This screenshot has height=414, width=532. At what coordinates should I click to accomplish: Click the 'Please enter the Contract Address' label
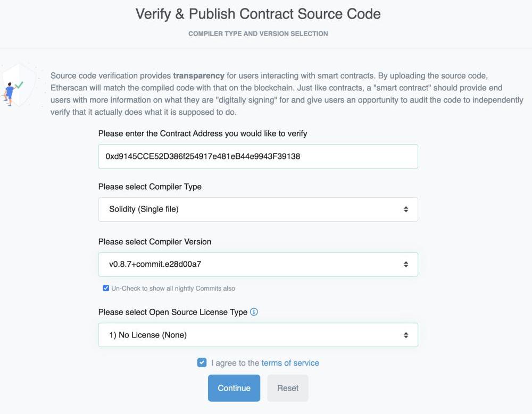(x=203, y=133)
